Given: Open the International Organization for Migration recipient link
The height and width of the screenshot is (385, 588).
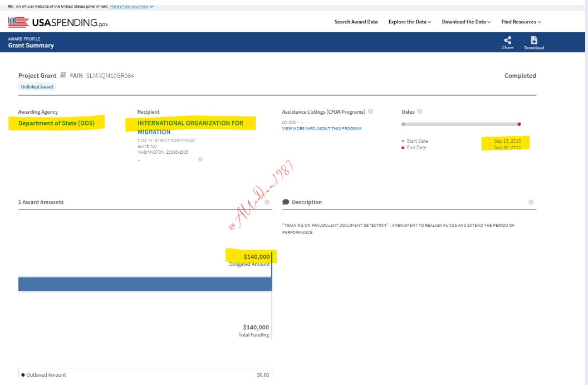Looking at the screenshot, I should (x=190, y=127).
